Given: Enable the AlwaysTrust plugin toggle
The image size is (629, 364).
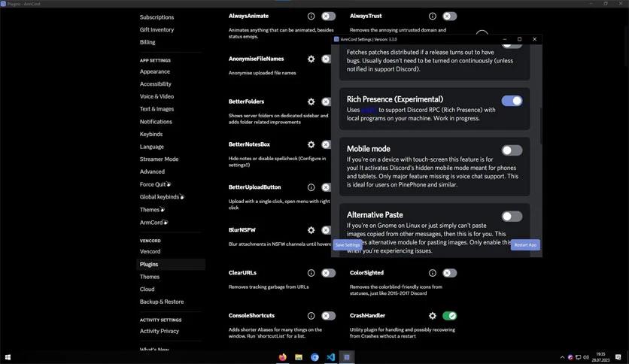Looking at the screenshot, I should (449, 16).
